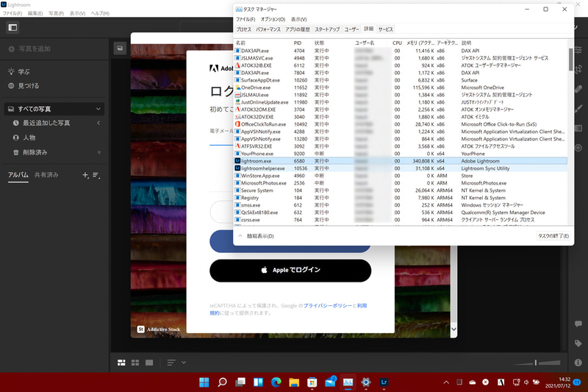
Task: Open the sort order icon in bottom toolbar
Action: tap(171, 363)
